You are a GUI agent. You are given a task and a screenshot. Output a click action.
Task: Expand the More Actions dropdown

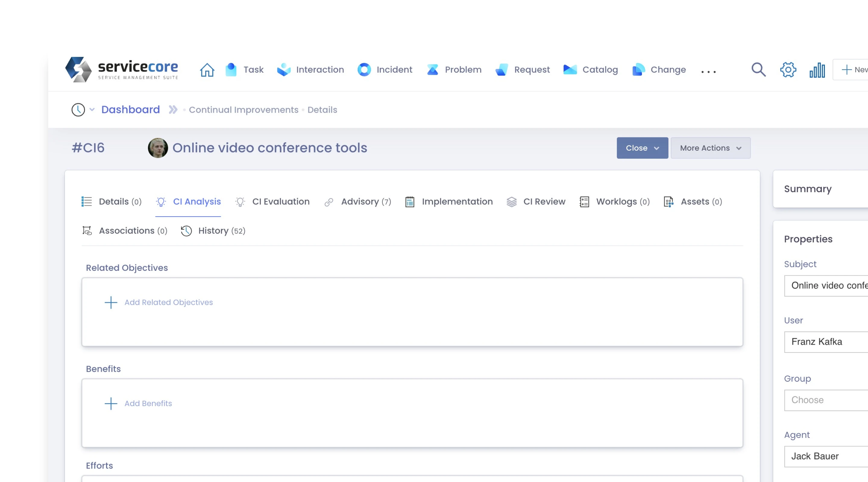pos(711,148)
